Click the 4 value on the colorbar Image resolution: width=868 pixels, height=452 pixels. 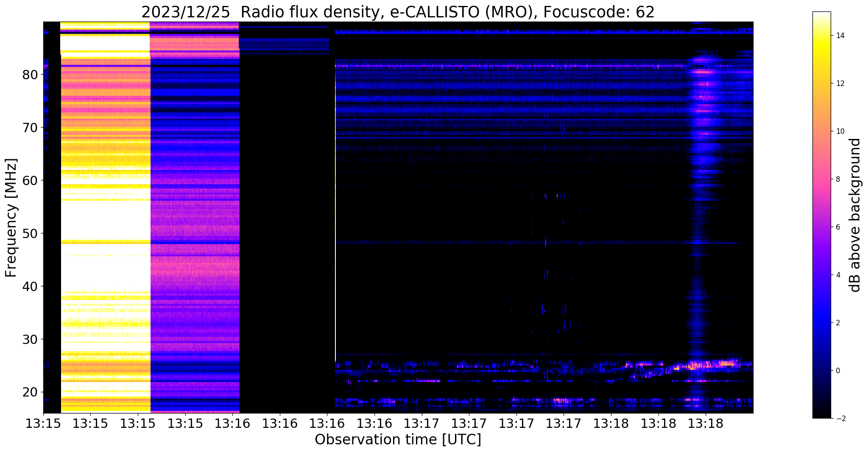(837, 275)
